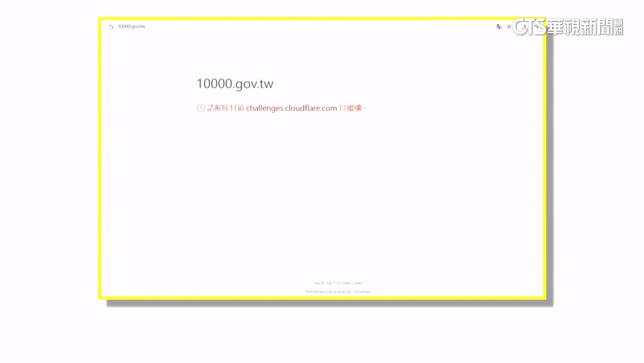644x363 pixels.
Task: Click the yellow highlight border's left edge
Action: pos(100,161)
